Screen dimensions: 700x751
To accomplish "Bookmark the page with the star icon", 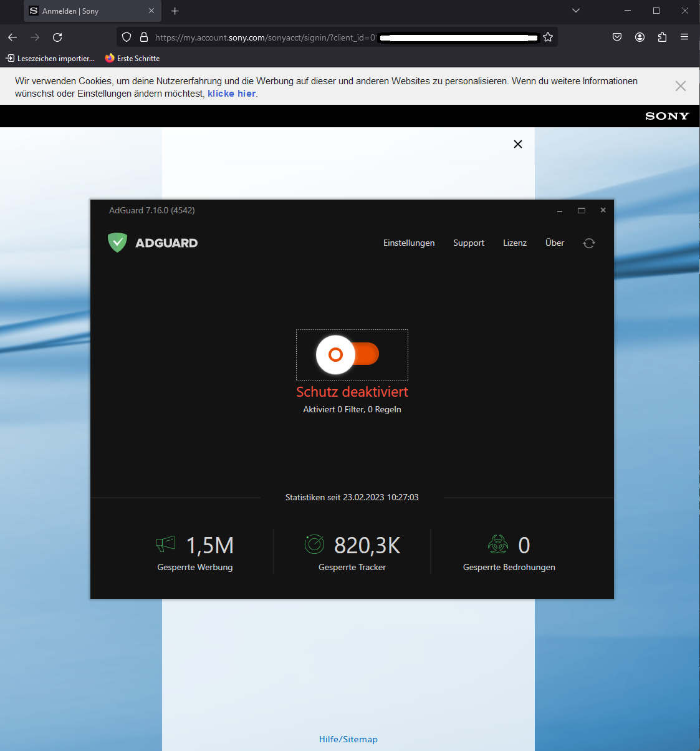I will tap(548, 37).
